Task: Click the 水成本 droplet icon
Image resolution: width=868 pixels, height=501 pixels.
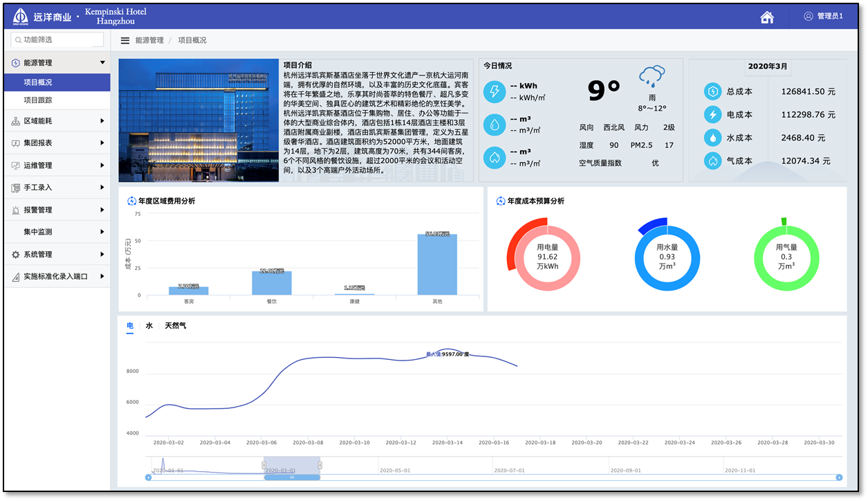Action: pos(712,138)
